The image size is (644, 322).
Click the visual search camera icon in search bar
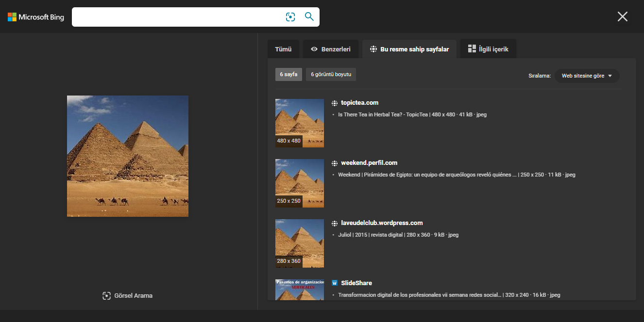(290, 17)
